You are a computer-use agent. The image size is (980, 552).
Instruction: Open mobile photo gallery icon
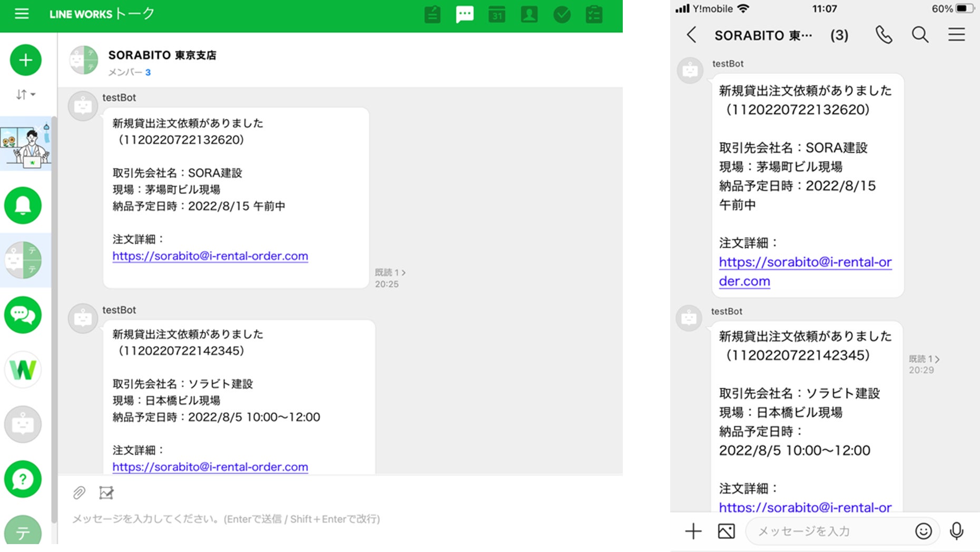[x=727, y=531]
